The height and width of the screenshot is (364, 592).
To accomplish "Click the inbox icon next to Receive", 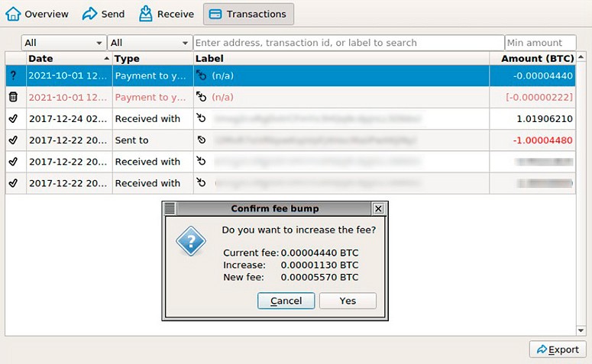I will 146,14.
